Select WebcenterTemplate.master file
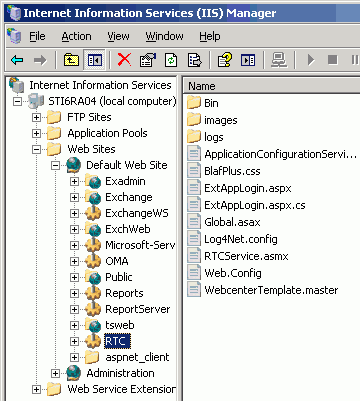 (x=271, y=290)
